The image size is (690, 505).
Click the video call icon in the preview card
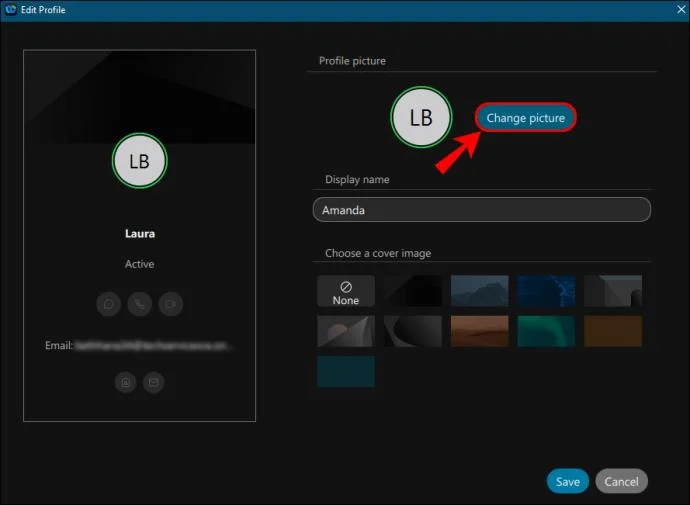tap(171, 304)
